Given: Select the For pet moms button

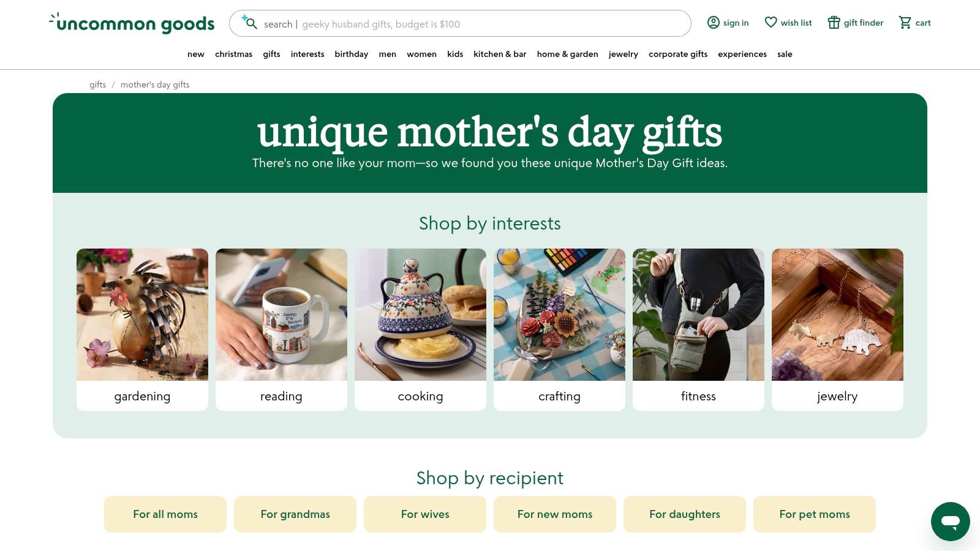Looking at the screenshot, I should click(x=815, y=514).
